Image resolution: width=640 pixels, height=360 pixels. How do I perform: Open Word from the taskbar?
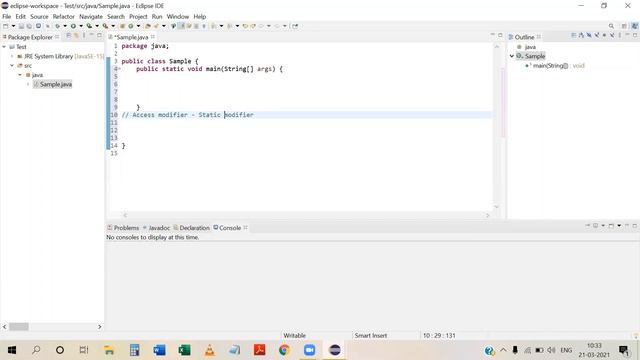[x=159, y=350]
